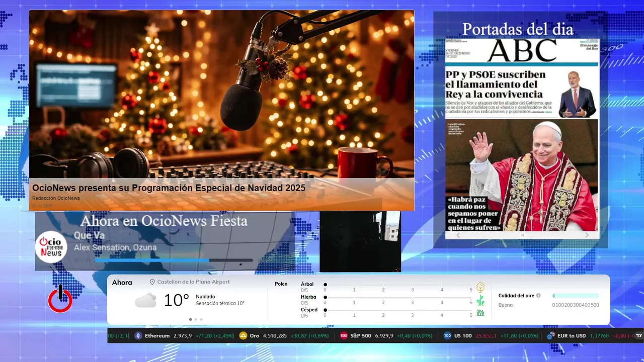This screenshot has width=644, height=362.
Task: Click the Césped grass pollen icon
Action: click(x=480, y=313)
